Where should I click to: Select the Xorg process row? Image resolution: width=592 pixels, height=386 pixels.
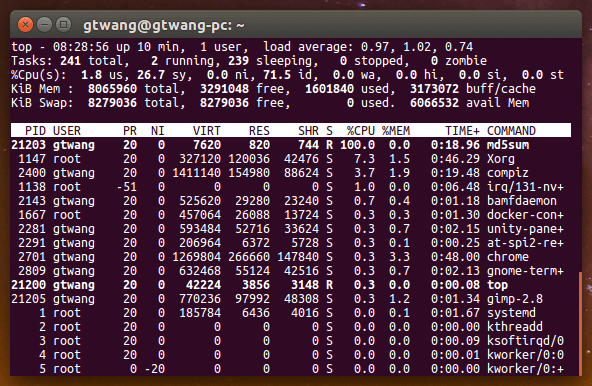(x=291, y=159)
